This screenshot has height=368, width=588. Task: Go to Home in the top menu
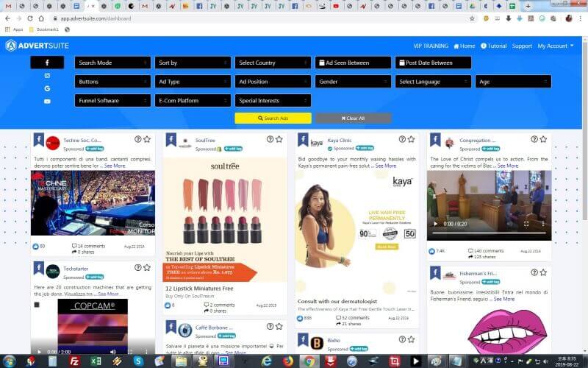coord(465,46)
